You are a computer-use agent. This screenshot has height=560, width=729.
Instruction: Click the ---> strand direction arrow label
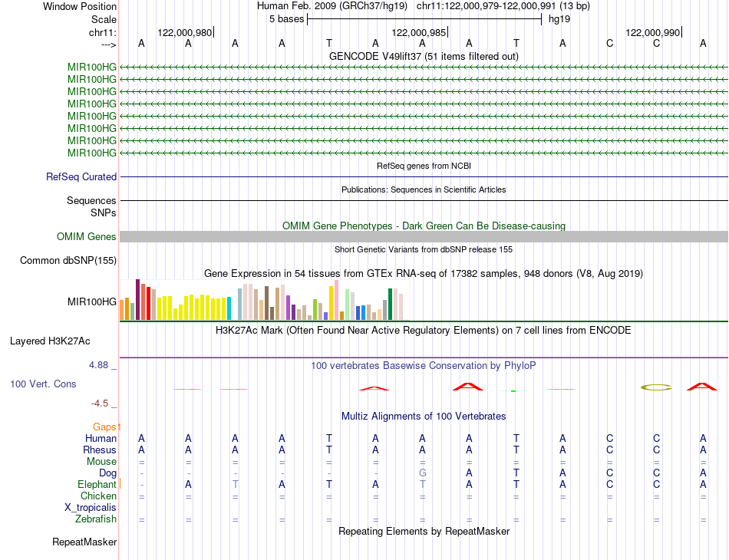[x=108, y=44]
